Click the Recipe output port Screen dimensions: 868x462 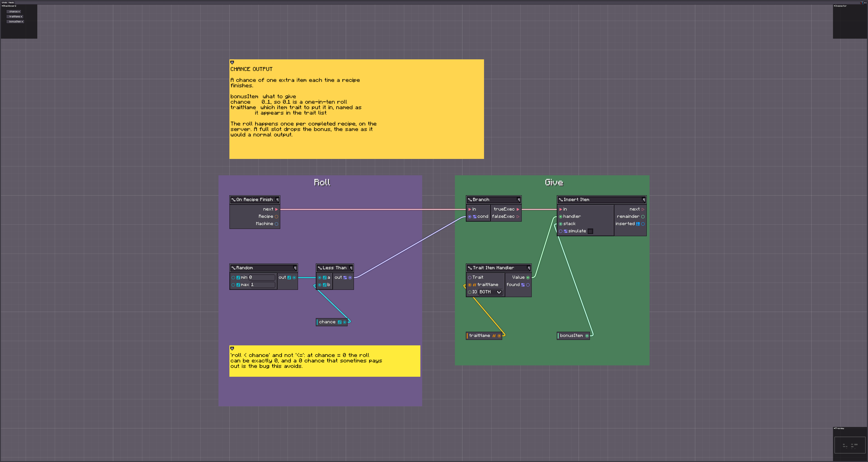(x=276, y=217)
